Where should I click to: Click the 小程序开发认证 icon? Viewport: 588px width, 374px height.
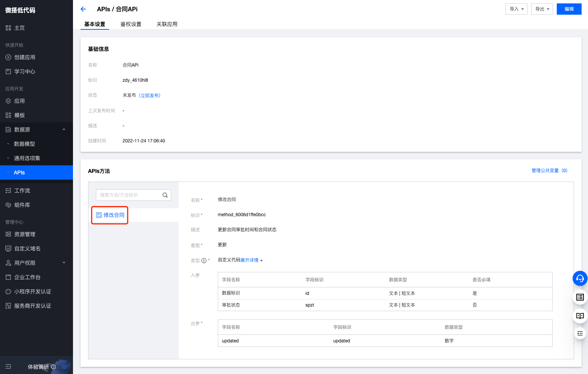point(8,292)
